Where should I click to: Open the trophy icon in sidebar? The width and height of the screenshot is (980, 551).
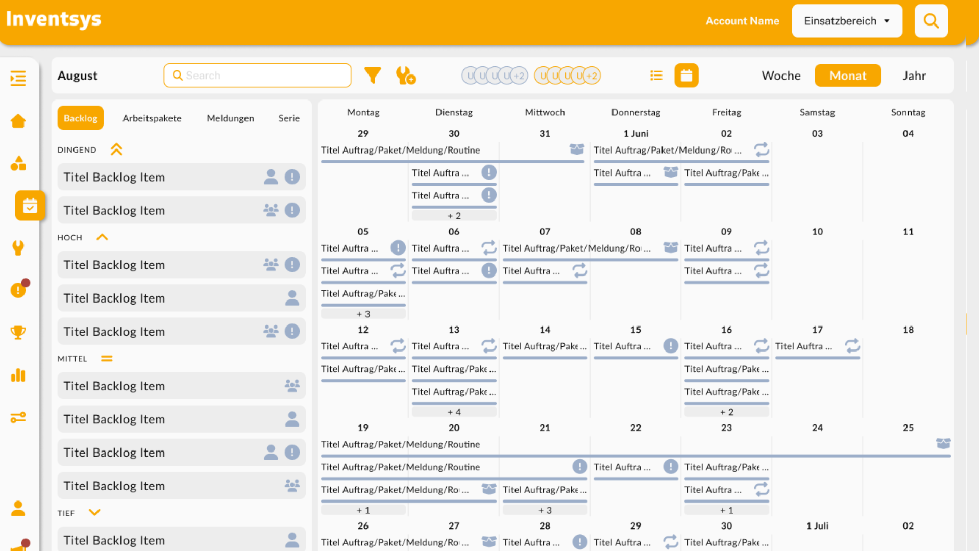pyautogui.click(x=18, y=332)
